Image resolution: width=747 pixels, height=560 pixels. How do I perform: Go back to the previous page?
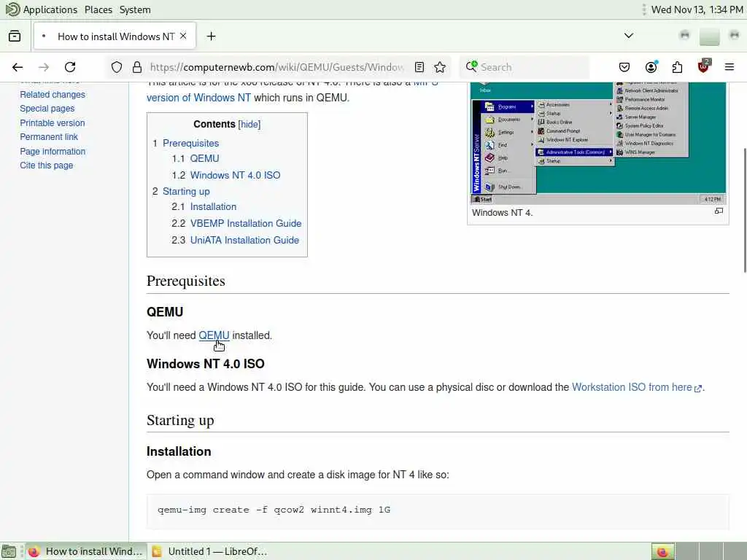tap(18, 67)
